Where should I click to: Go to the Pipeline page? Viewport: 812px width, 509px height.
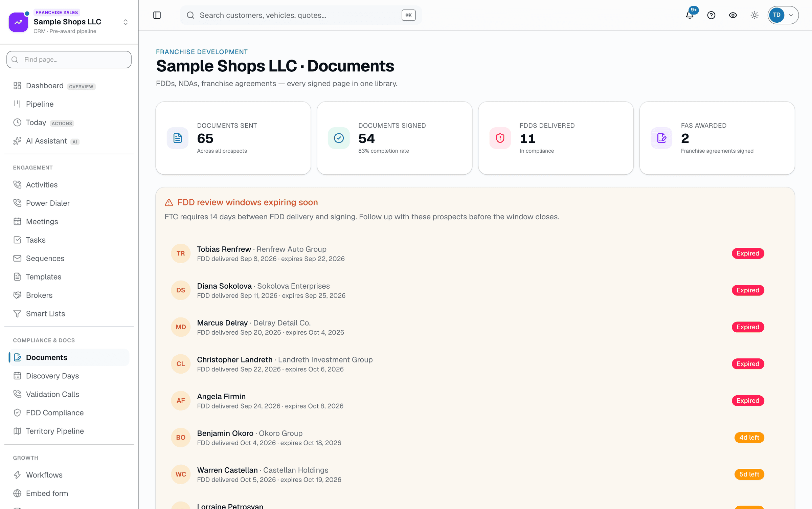tap(69, 104)
